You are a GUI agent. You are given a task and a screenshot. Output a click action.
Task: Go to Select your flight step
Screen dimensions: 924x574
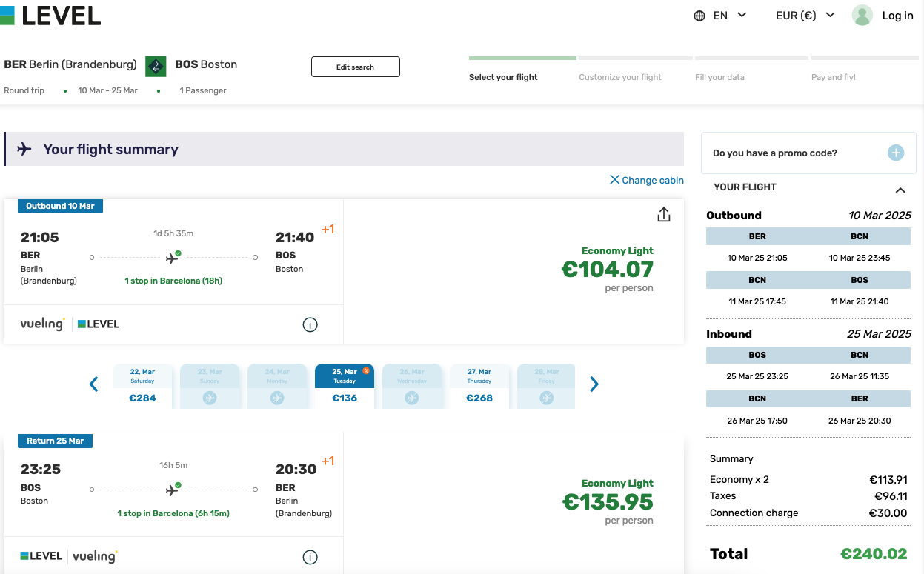click(503, 77)
